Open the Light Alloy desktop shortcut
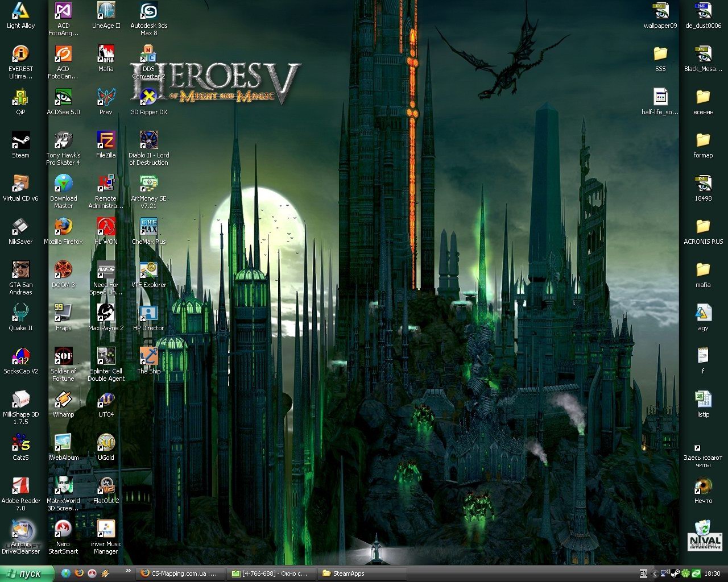This screenshot has height=582, width=728. 20,11
